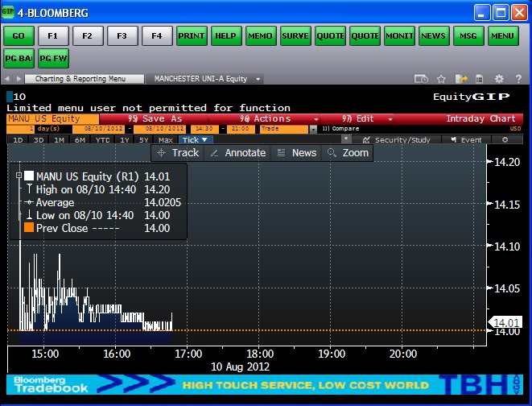
Task: Click the Intraday Chart title label
Action: click(x=480, y=118)
